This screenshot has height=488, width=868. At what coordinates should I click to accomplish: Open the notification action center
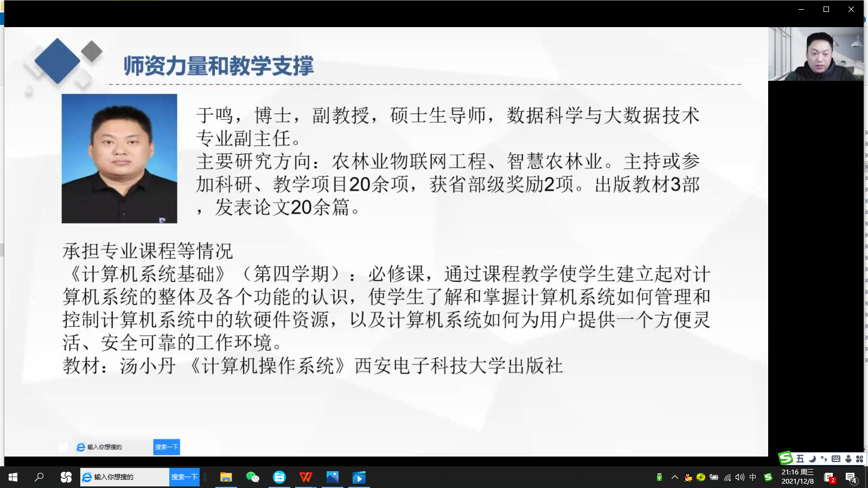coord(851,477)
